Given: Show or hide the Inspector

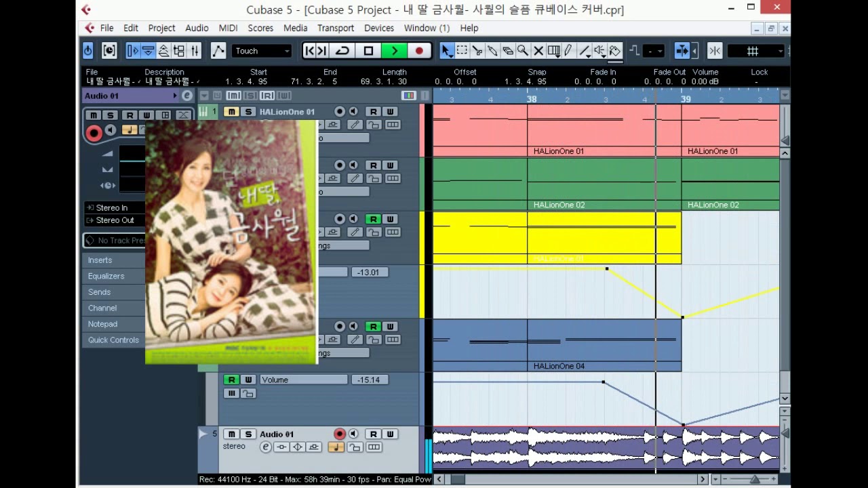Looking at the screenshot, I should (x=133, y=51).
